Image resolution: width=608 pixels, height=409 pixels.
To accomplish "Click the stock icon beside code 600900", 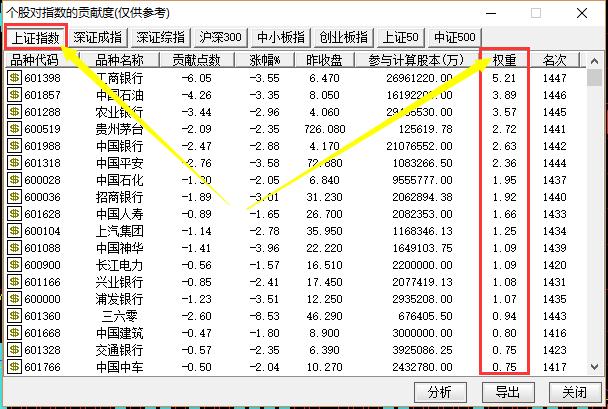I will click(x=14, y=265).
